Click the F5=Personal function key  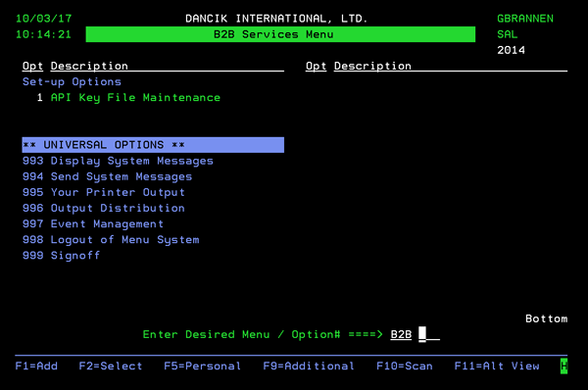point(203,366)
